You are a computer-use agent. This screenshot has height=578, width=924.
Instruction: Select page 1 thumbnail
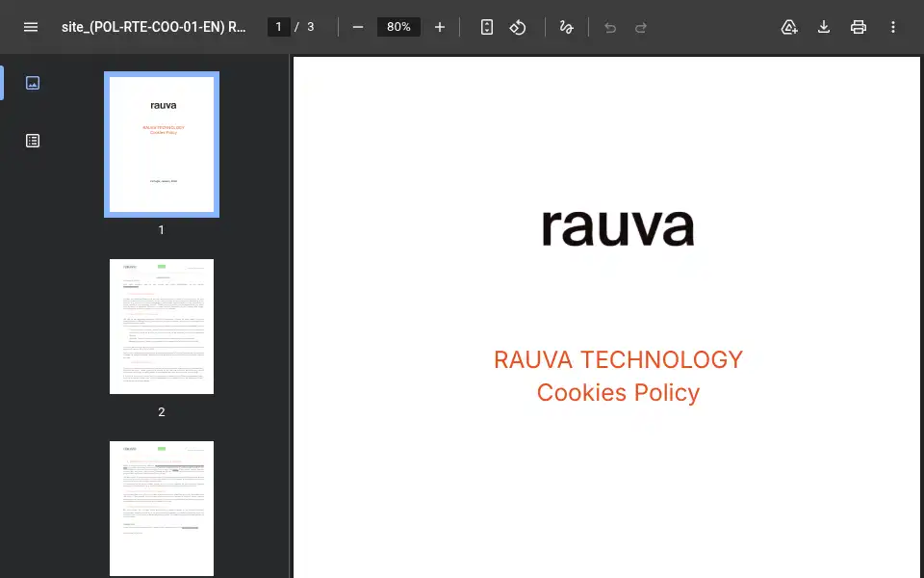(162, 144)
